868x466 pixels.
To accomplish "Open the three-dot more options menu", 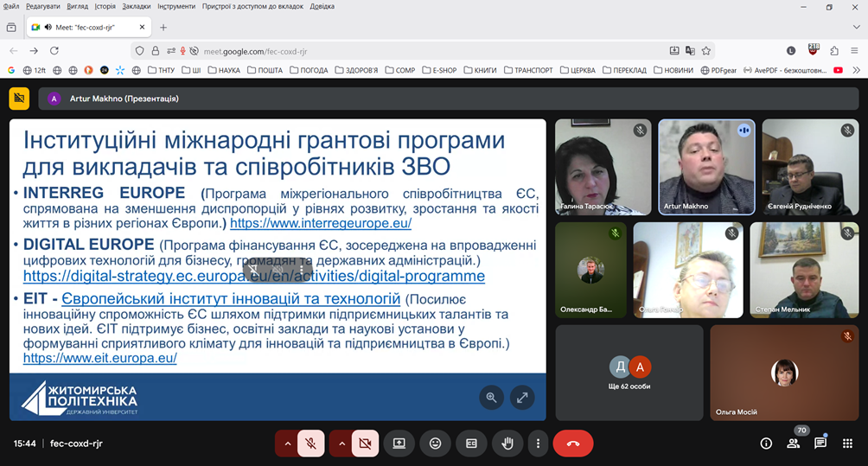I will click(538, 444).
